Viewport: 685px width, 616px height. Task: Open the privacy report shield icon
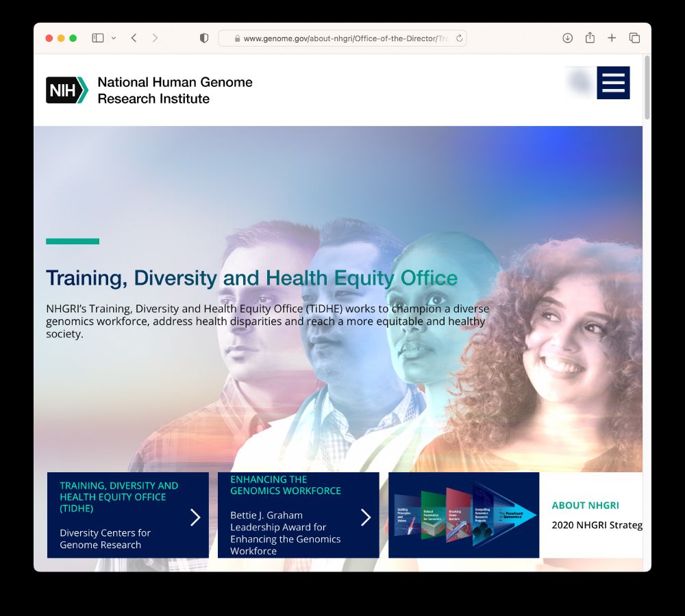click(203, 38)
